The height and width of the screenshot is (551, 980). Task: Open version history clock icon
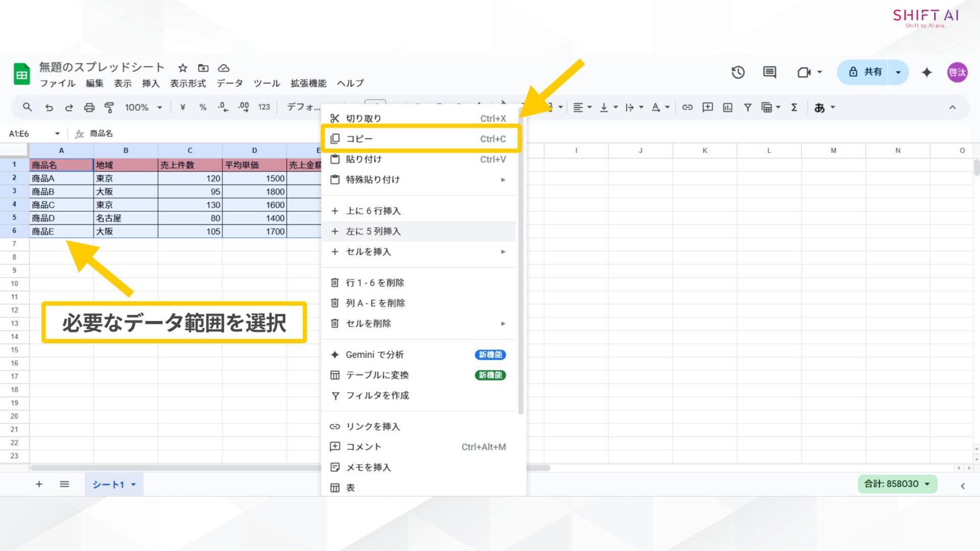[x=738, y=72]
